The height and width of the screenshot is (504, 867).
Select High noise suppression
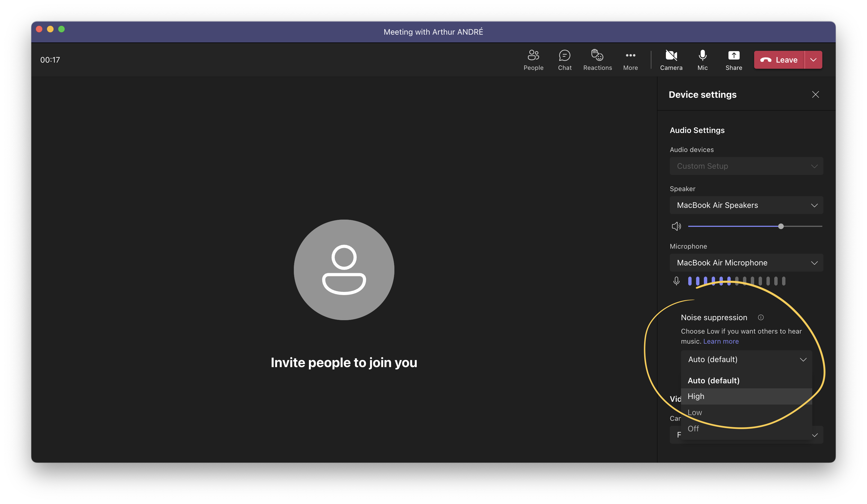point(696,396)
